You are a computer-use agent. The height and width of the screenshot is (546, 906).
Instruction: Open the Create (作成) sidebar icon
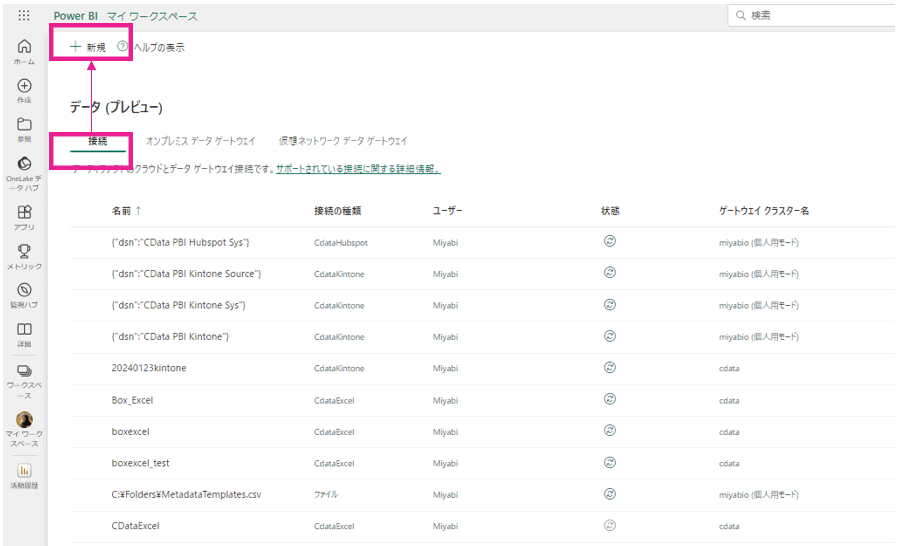[x=24, y=90]
